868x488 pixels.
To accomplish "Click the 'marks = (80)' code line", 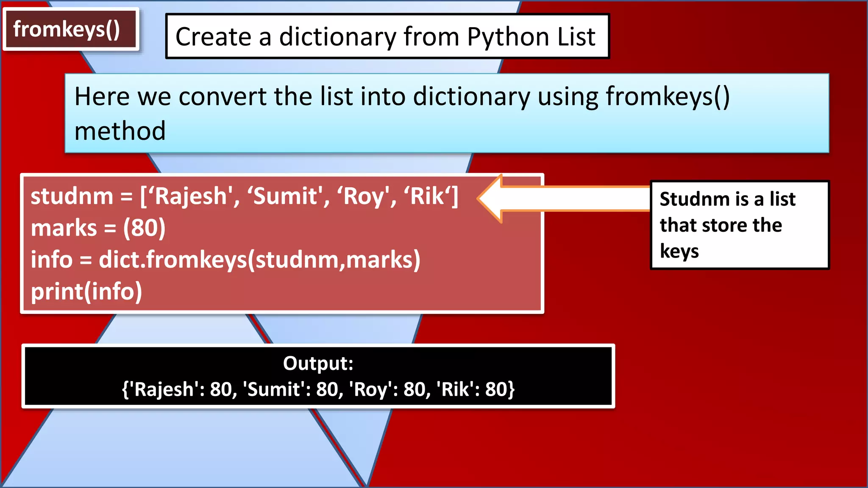I will (x=98, y=228).
